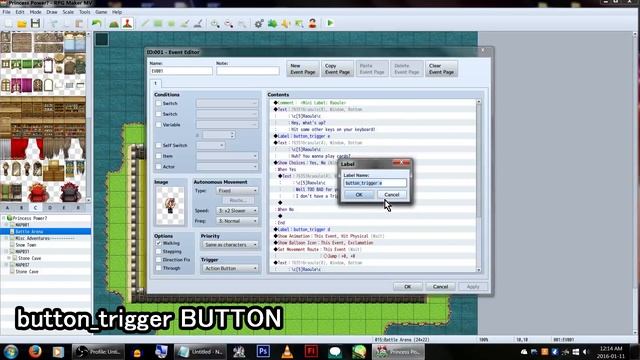Open the Event Searcher icon
Image resolution: width=640 pixels, height=360 pixels.
pyautogui.click(x=299, y=23)
